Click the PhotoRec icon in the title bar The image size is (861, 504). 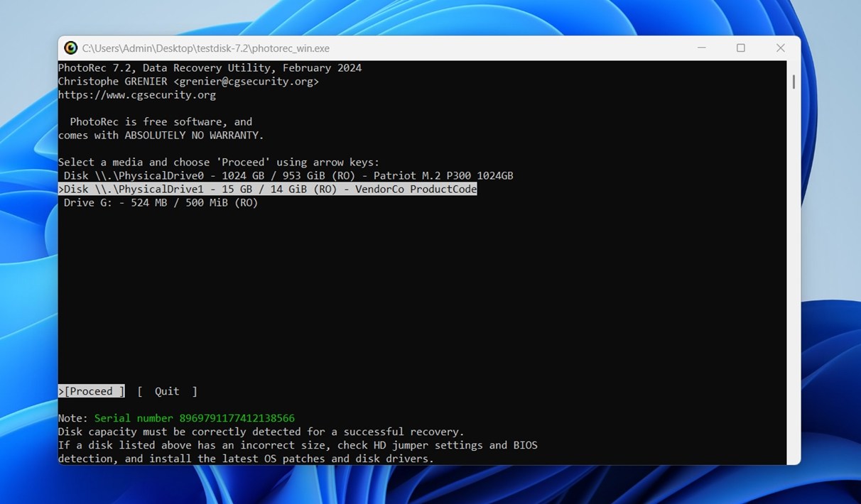pyautogui.click(x=70, y=48)
